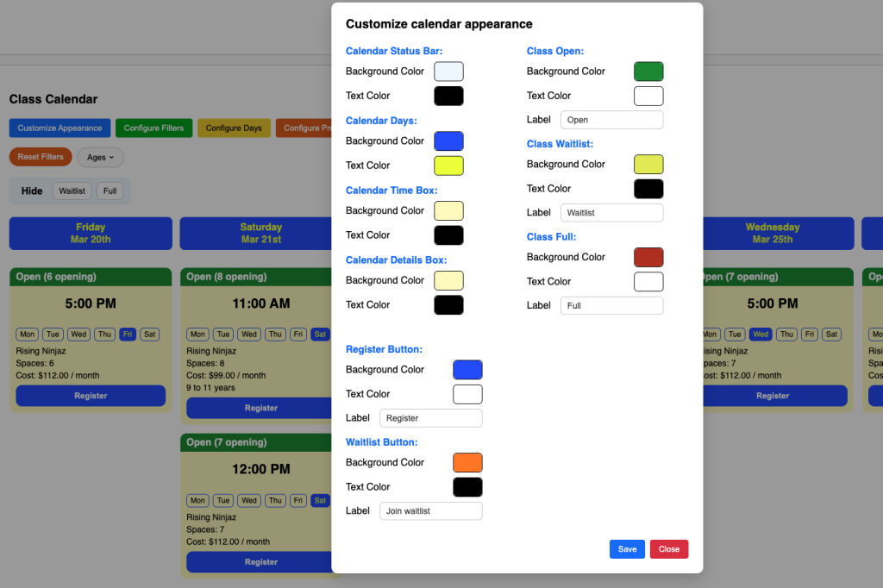883x588 pixels.
Task: Change Register Button background color swatch
Action: coord(467,370)
